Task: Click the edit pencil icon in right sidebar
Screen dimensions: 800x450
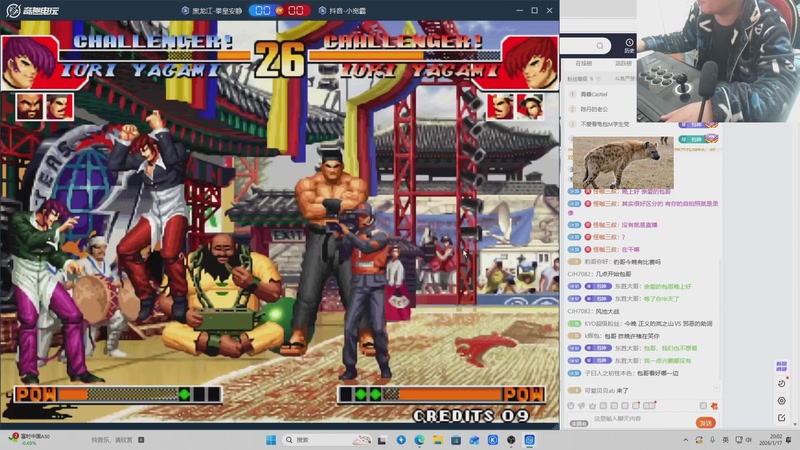Action: (782, 417)
